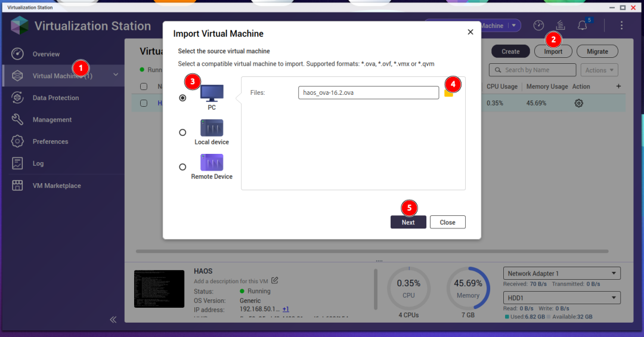644x337 pixels.
Task: Close the Import Virtual Machine dialog
Action: [x=470, y=32]
